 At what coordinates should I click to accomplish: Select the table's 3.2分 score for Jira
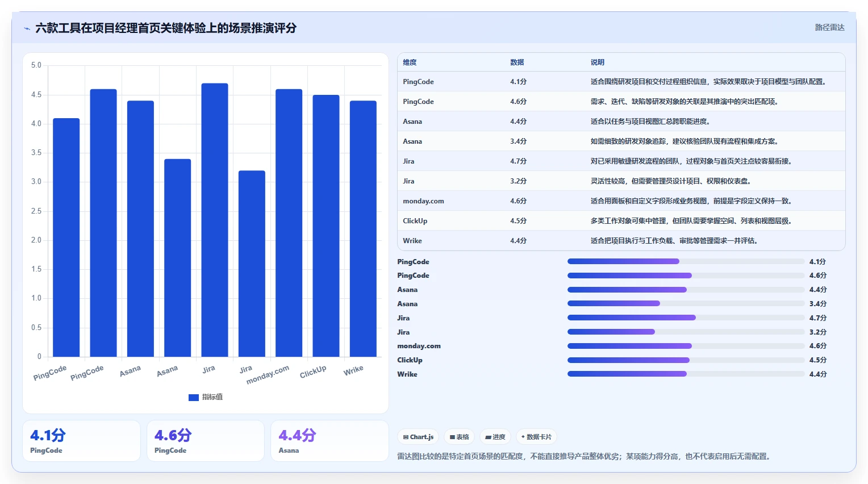click(x=518, y=181)
